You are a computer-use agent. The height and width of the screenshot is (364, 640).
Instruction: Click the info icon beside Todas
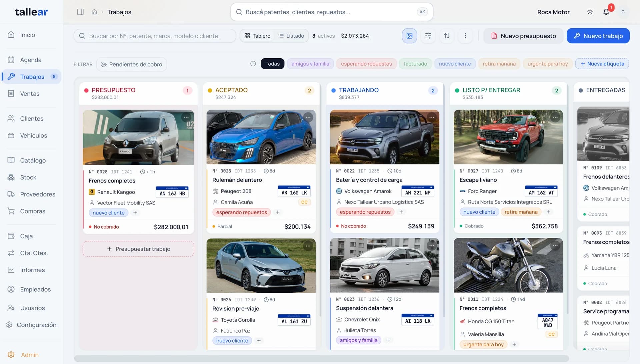coord(253,64)
